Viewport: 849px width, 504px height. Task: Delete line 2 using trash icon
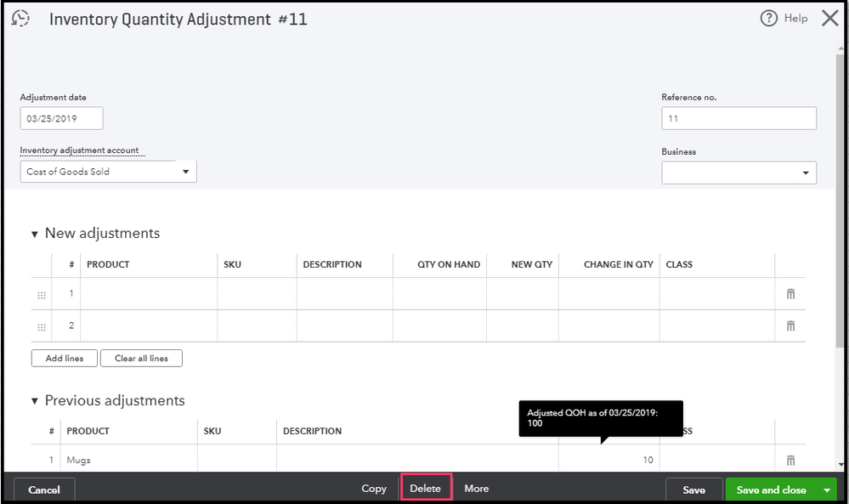coord(790,326)
